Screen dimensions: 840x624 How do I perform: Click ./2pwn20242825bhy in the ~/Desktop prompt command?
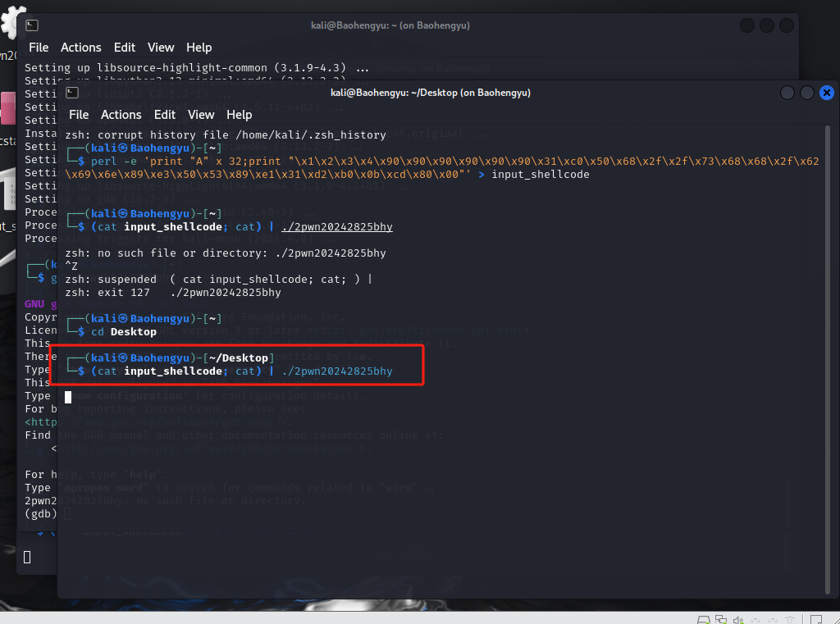pyautogui.click(x=337, y=371)
